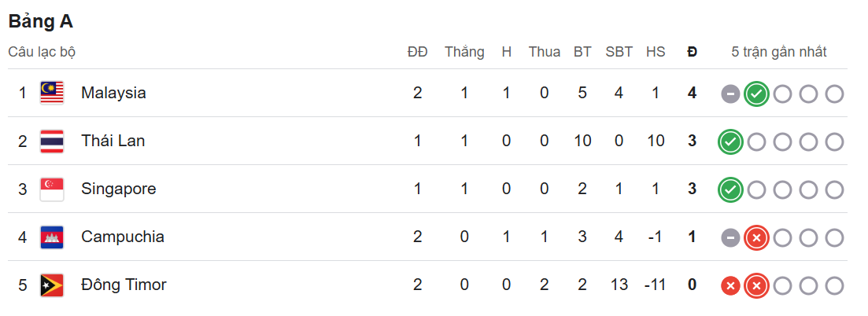Screen dimensions: 868x316
Task: Click the '5 trận gần nhất' header
Action: tap(779, 52)
